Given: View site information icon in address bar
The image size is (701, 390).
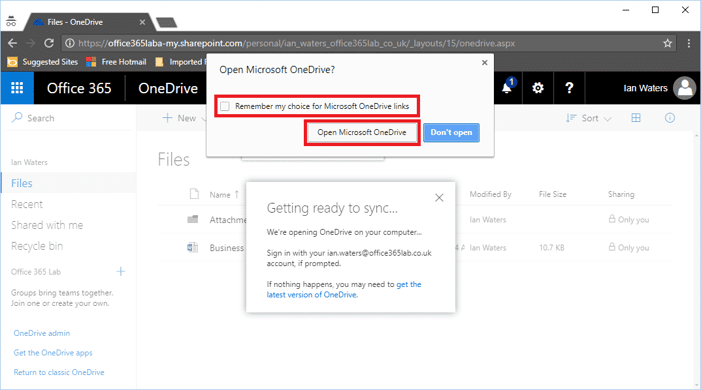Looking at the screenshot, I should click(x=69, y=43).
